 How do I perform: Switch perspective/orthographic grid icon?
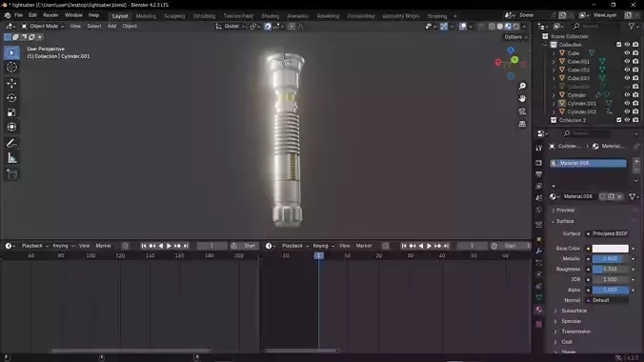[522, 124]
